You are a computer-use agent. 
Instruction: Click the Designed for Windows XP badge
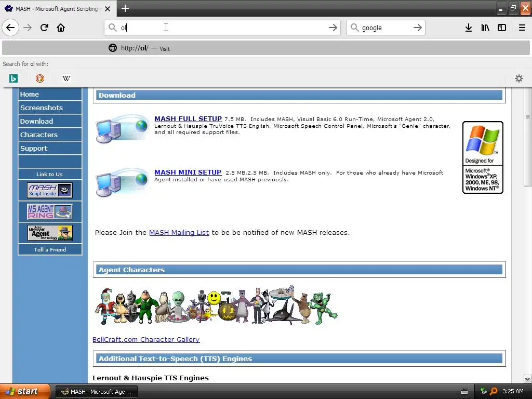[483, 157]
